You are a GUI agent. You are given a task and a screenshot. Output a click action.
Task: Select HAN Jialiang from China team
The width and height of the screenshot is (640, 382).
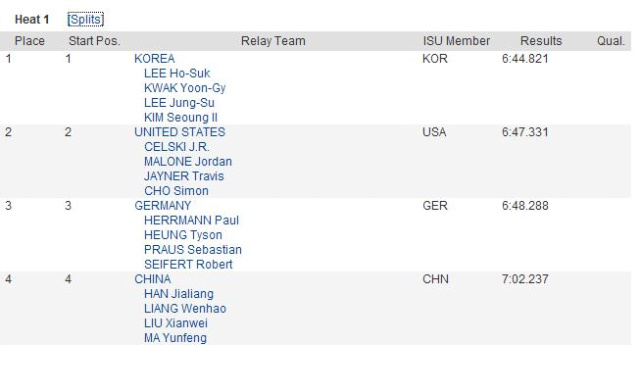tap(179, 294)
